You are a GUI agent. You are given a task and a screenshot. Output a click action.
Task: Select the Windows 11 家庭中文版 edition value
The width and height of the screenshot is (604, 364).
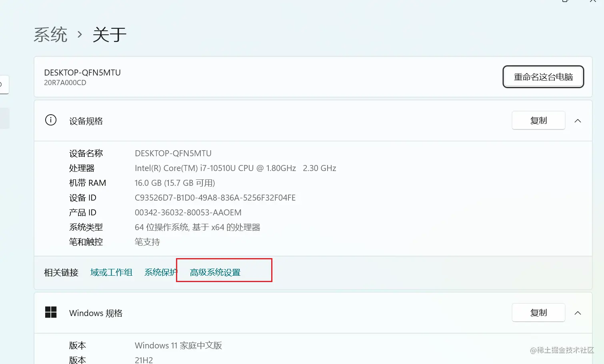(178, 346)
